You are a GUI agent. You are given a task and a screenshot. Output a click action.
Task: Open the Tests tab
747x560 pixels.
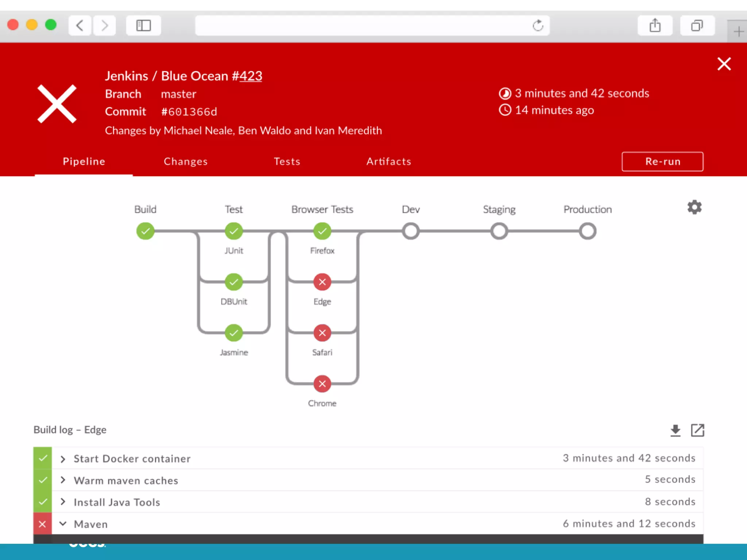click(287, 162)
